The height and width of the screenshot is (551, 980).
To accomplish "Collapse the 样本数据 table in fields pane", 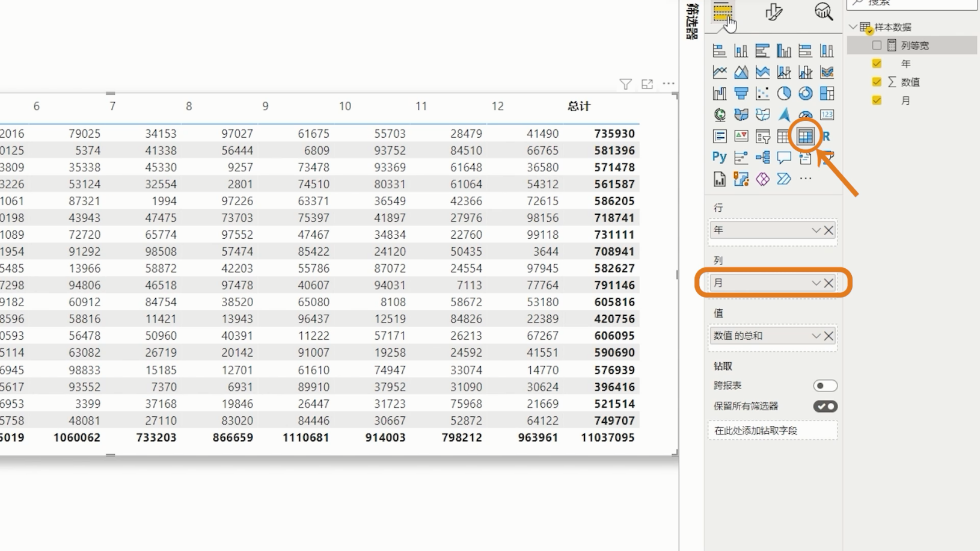I will [x=853, y=26].
